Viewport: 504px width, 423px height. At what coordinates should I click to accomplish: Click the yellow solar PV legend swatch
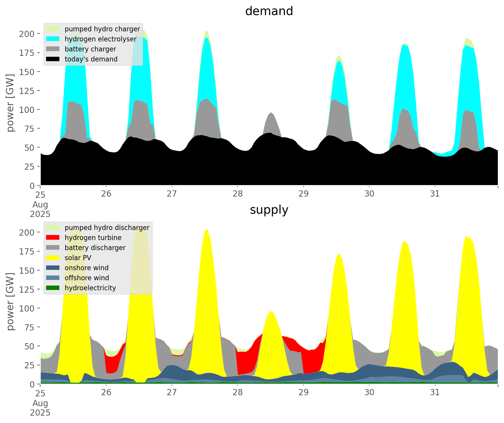tap(53, 258)
